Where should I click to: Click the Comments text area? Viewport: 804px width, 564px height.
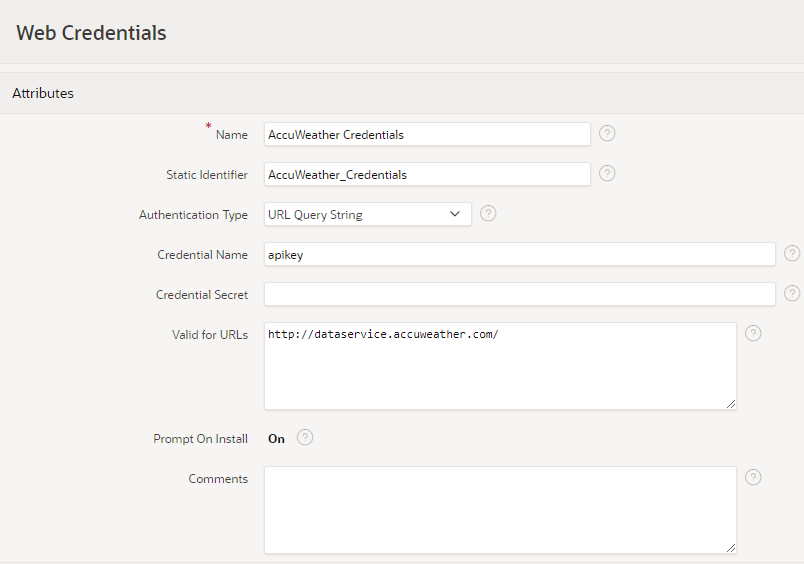(500, 510)
